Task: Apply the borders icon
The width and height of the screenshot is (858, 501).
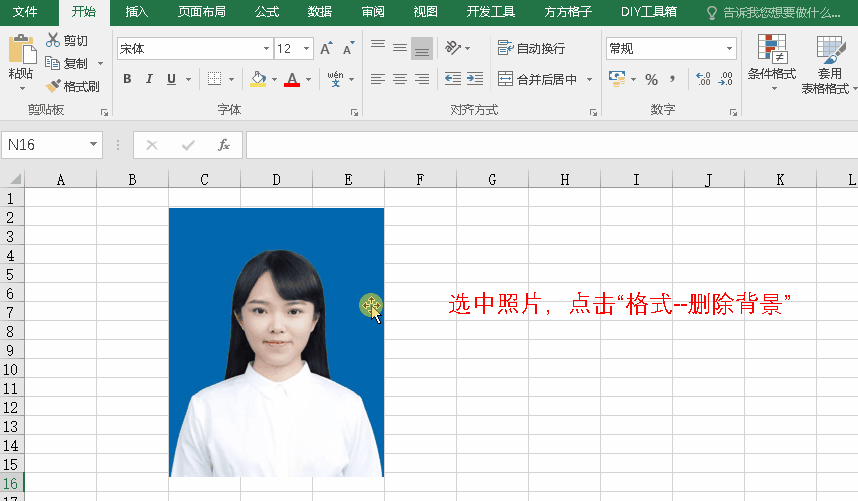Action: pos(214,79)
